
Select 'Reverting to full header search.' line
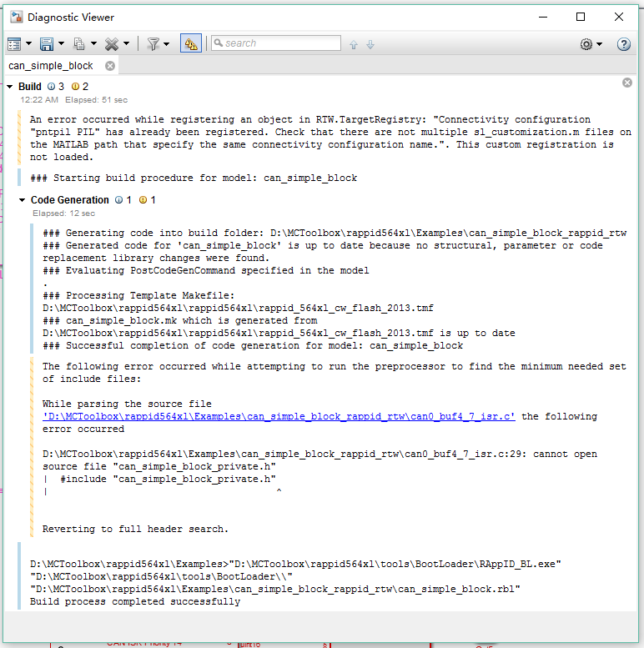pos(135,529)
